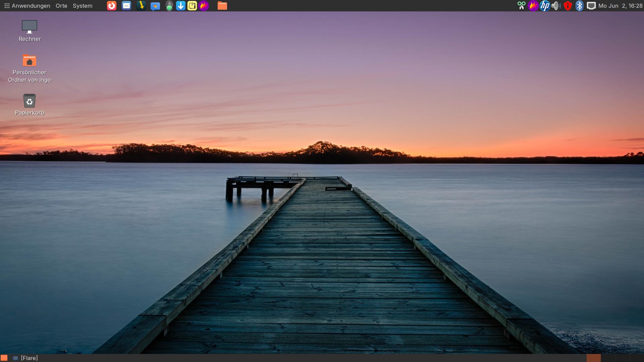Launch Firefox from the top panel

click(112, 6)
